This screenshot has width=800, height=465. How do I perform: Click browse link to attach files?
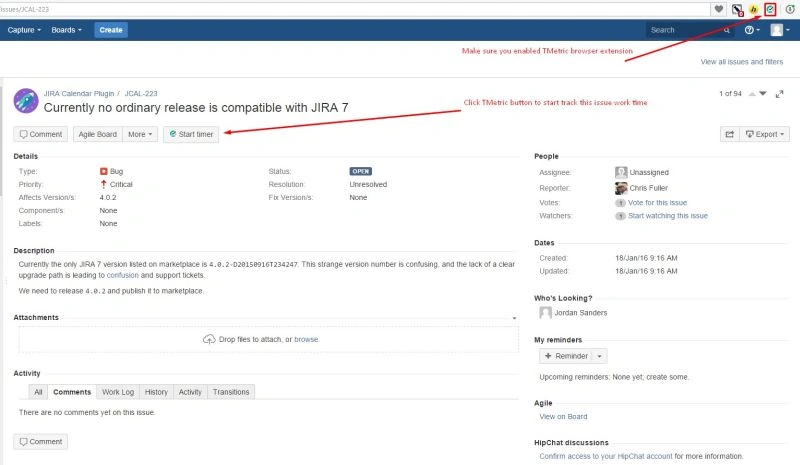[x=306, y=339]
